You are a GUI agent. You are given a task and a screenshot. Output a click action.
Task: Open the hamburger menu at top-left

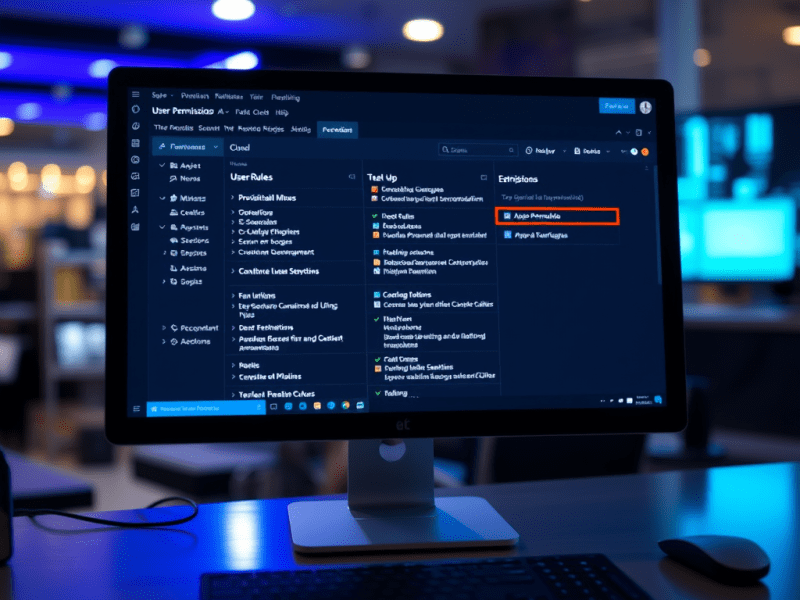[x=136, y=94]
